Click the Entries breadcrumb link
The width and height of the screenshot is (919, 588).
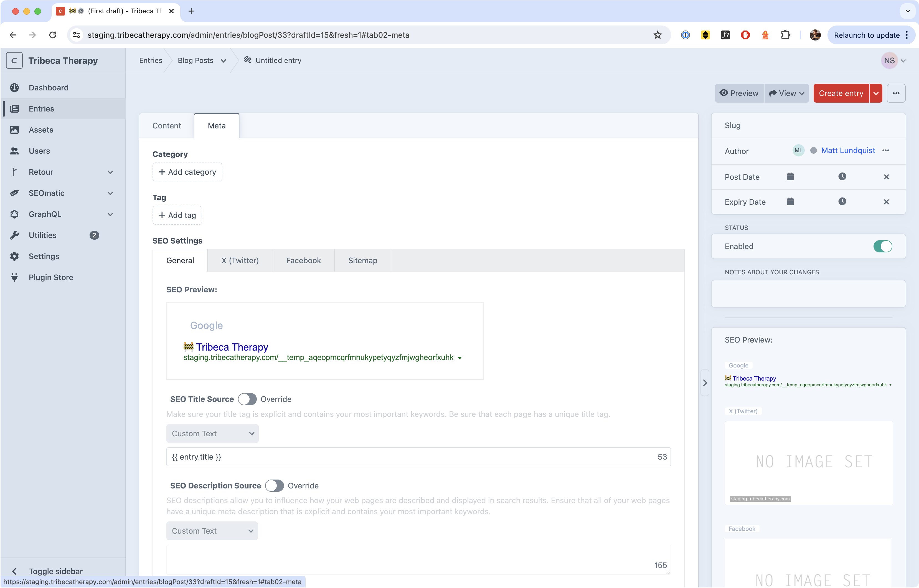click(151, 60)
